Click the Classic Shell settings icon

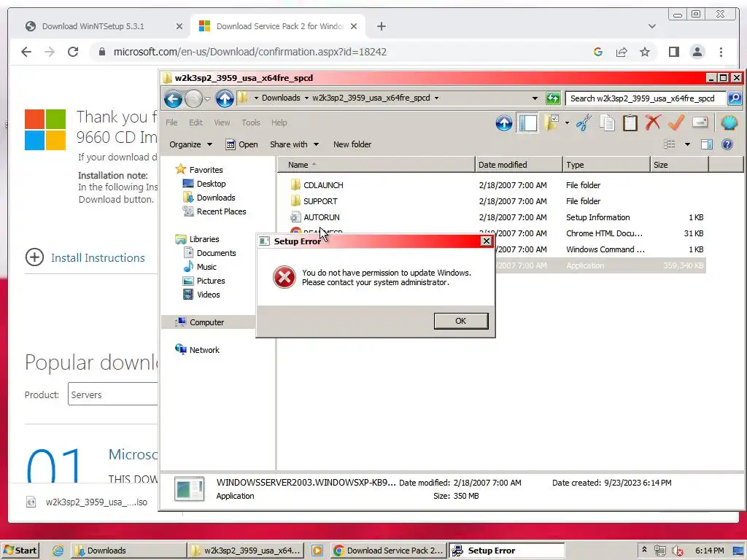coord(729,122)
